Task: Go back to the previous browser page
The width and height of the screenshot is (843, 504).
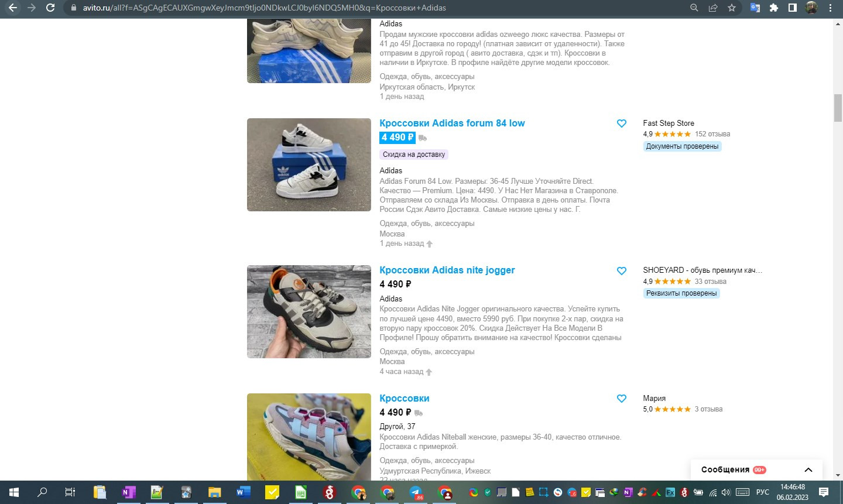Action: point(13,8)
